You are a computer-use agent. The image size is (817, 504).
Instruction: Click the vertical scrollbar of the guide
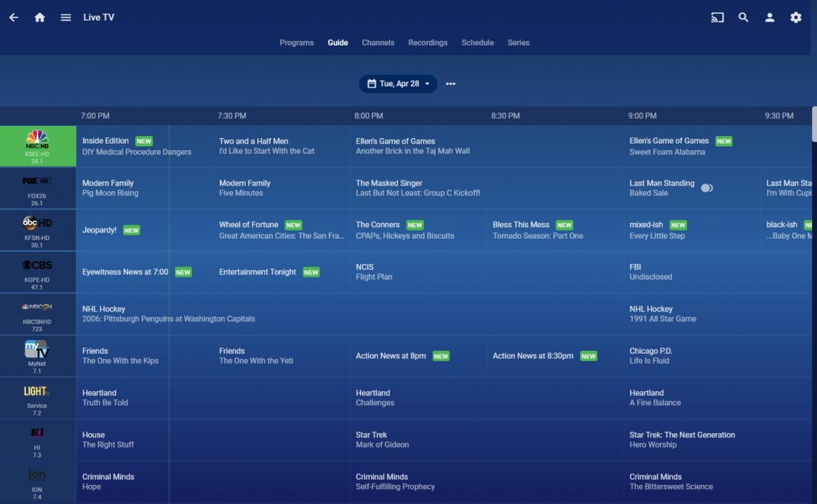814,124
